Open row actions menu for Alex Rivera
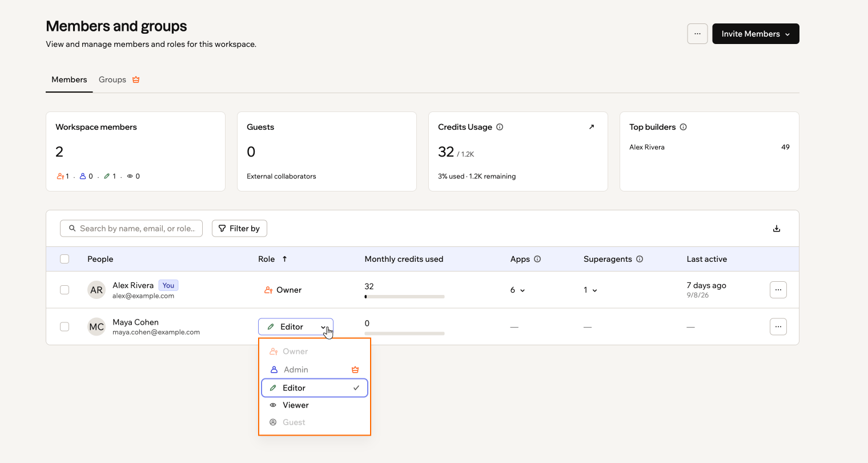Screen dimensions: 868x463 coord(778,290)
